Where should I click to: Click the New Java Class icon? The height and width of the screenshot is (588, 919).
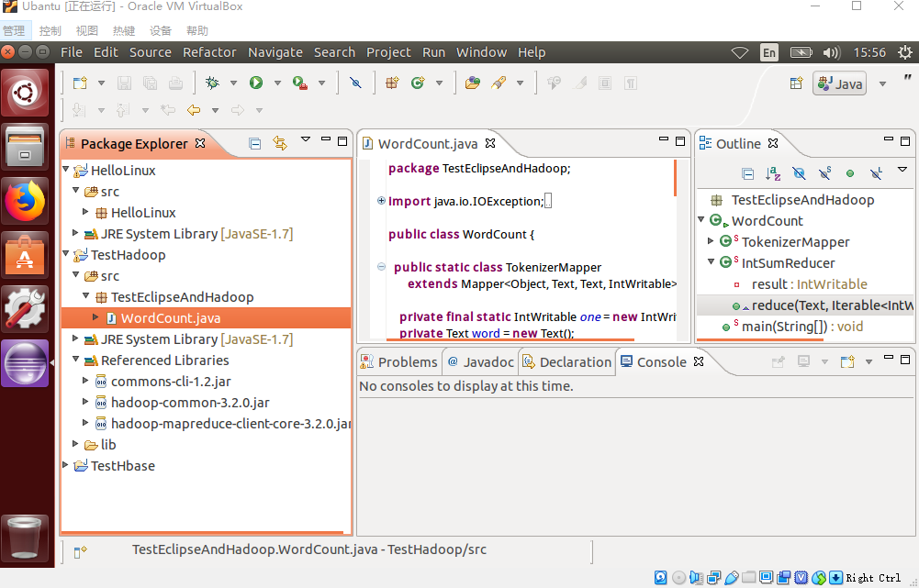[x=418, y=83]
